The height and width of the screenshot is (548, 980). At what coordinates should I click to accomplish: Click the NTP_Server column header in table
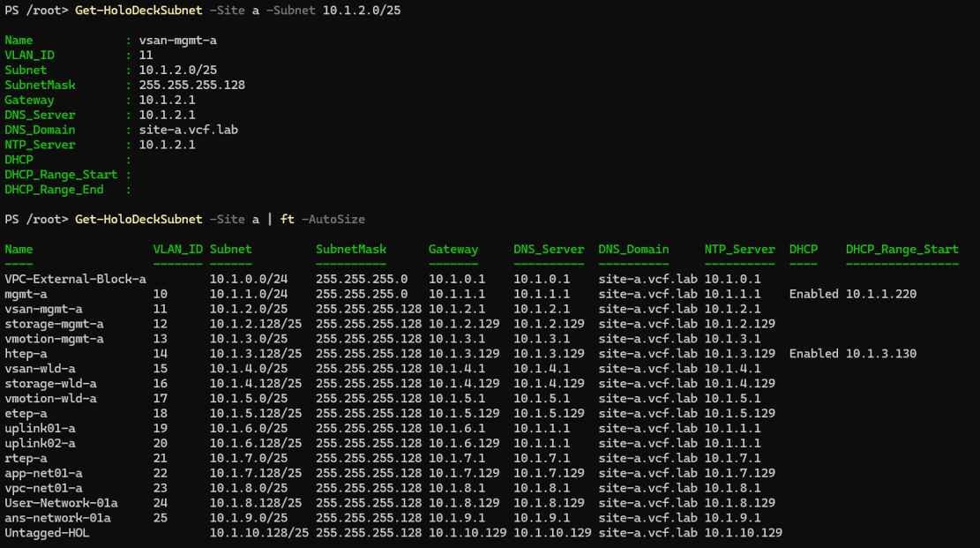(x=739, y=249)
